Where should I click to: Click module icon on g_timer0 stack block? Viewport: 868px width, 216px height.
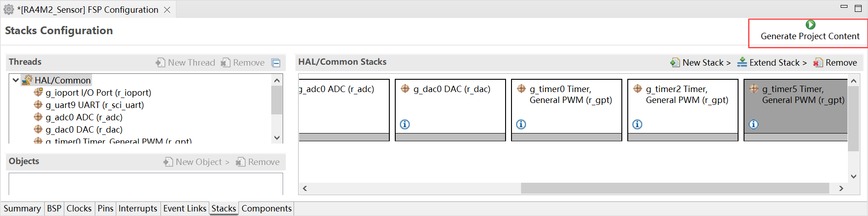pos(521,88)
